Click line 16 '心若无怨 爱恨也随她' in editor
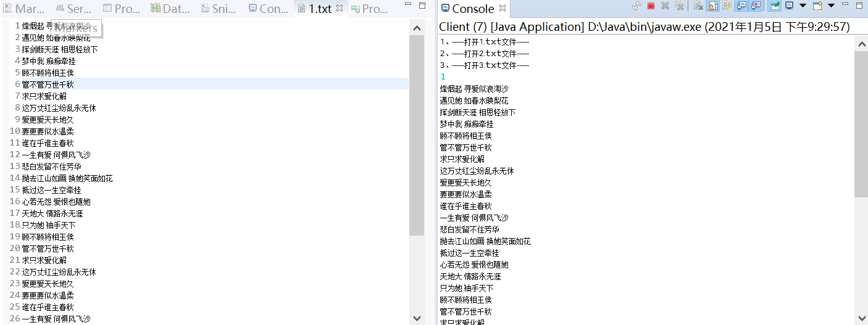This screenshot has width=868, height=325. pos(56,202)
